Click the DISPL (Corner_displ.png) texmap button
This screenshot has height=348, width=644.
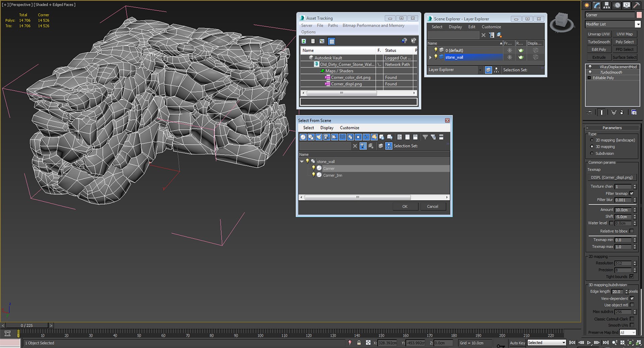(x=612, y=177)
